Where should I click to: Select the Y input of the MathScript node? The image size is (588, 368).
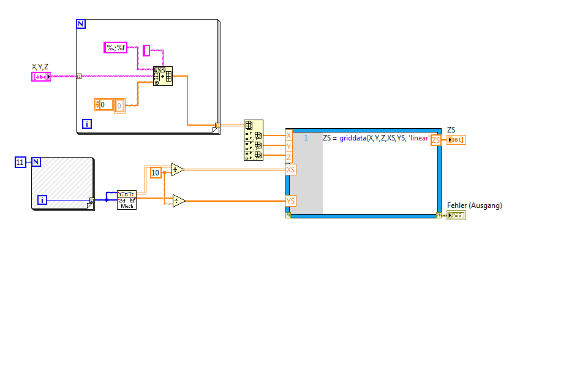[288, 146]
